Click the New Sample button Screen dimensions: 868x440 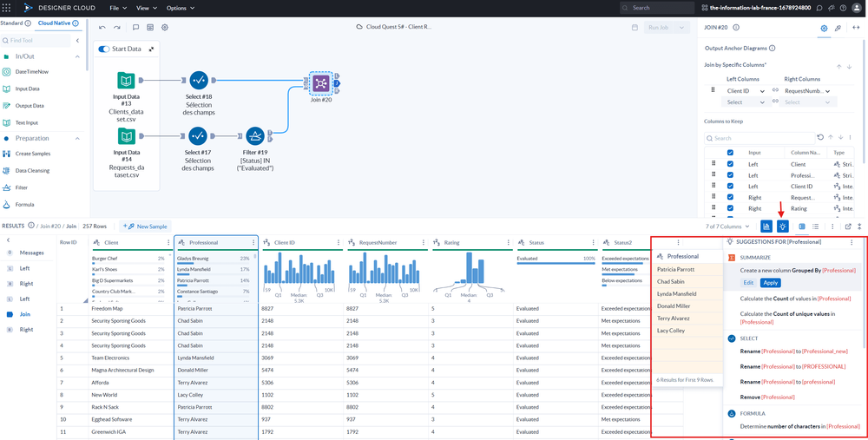(148, 226)
